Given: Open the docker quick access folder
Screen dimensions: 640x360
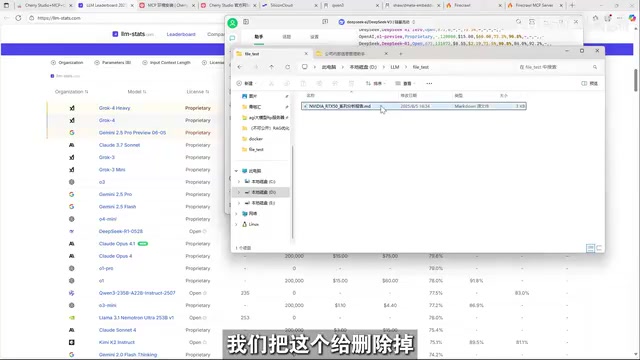Looking at the screenshot, I should click(256, 139).
